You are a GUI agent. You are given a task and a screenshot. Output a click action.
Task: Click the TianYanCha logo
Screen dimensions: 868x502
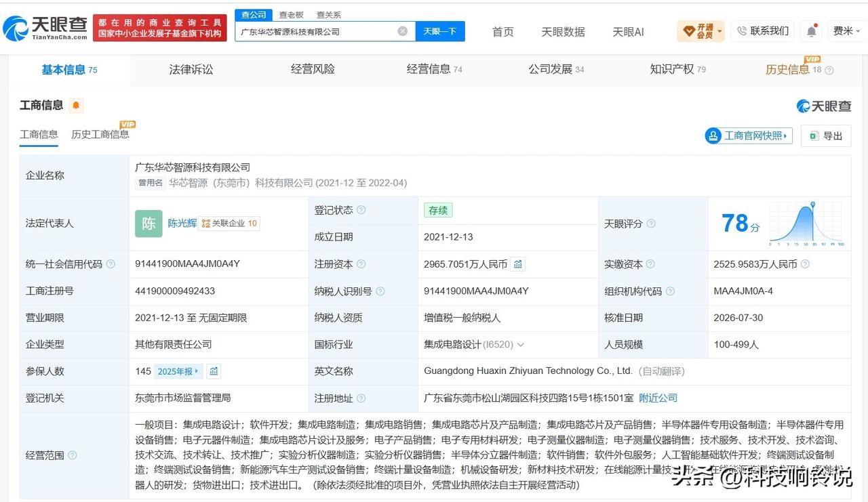[45, 28]
